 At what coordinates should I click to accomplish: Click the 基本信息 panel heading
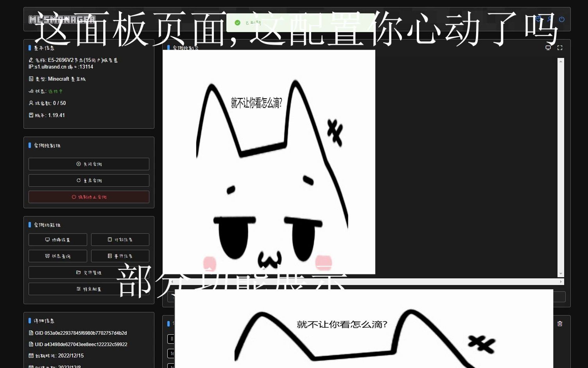[44, 48]
